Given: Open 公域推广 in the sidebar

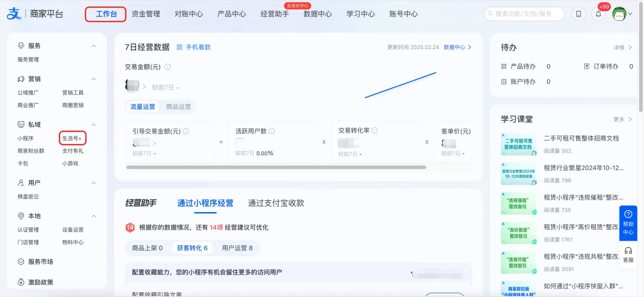Looking at the screenshot, I should (x=28, y=93).
